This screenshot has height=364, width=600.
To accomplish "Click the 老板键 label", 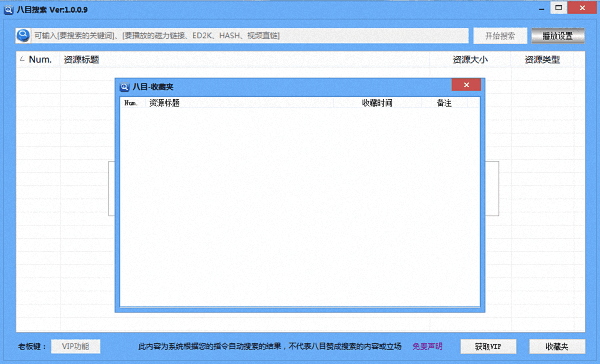I will 32,347.
